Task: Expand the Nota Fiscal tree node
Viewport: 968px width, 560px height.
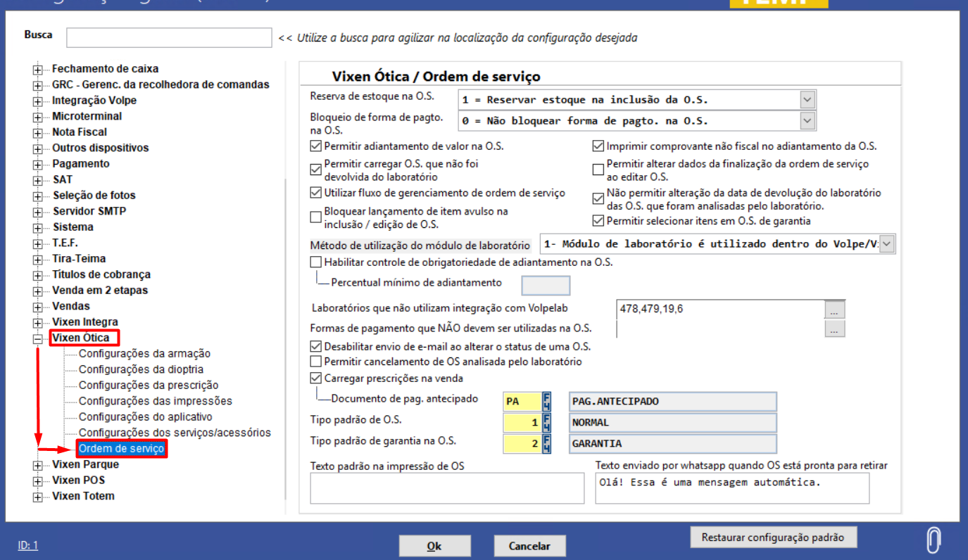Action: pyautogui.click(x=38, y=133)
